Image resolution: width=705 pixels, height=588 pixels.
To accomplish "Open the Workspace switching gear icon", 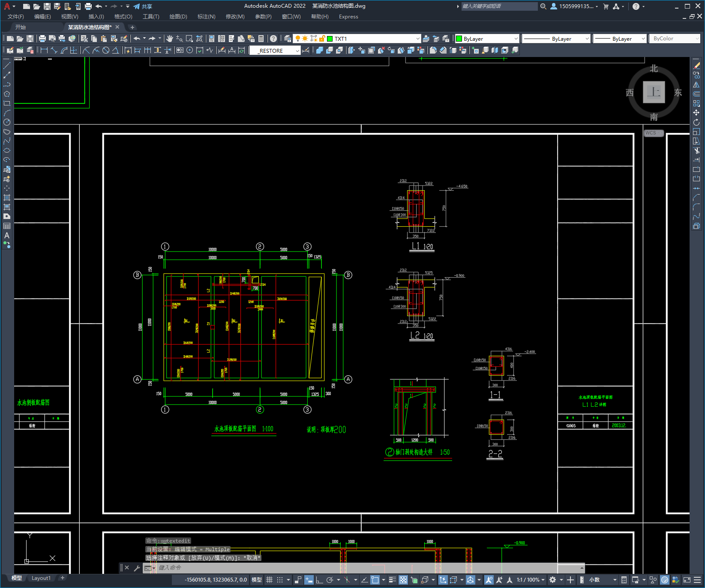I will pos(553,580).
